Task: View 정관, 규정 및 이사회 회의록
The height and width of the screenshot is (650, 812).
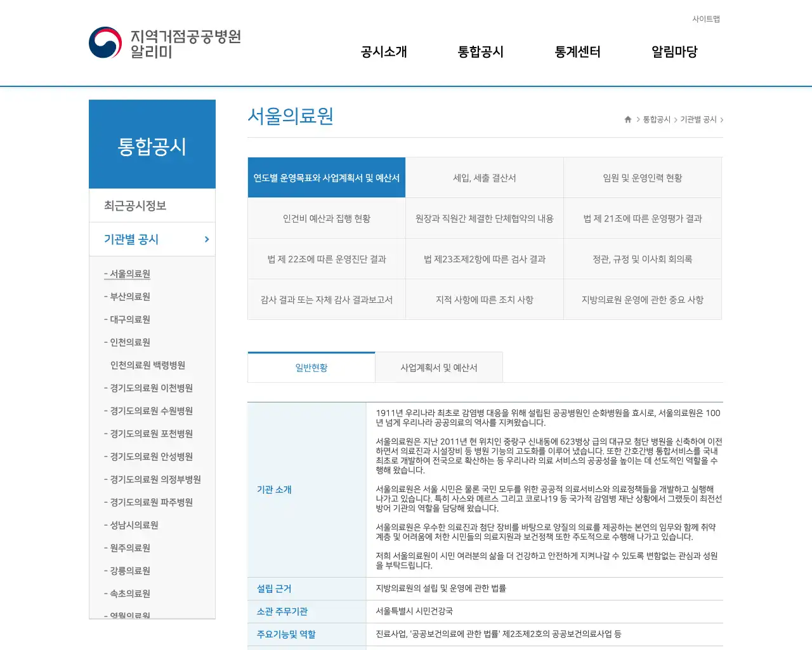Action: tap(643, 259)
